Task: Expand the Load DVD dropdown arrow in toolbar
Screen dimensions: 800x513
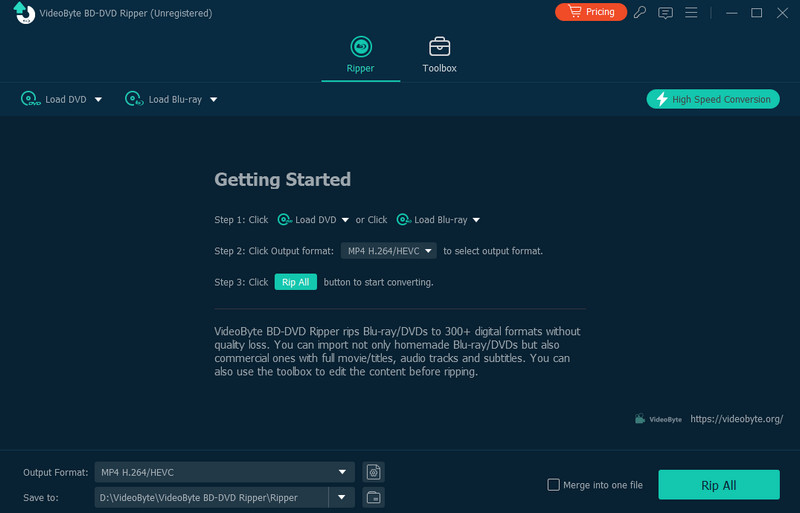Action: [x=98, y=100]
